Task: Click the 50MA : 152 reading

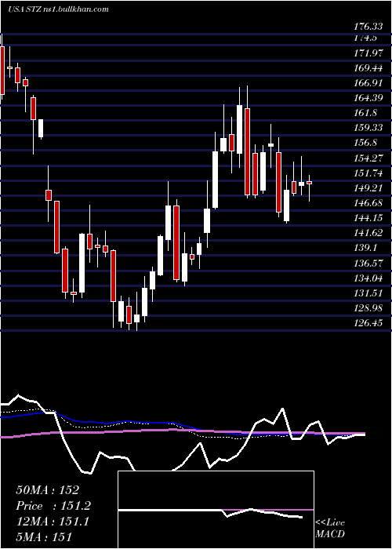Action: click(47, 490)
